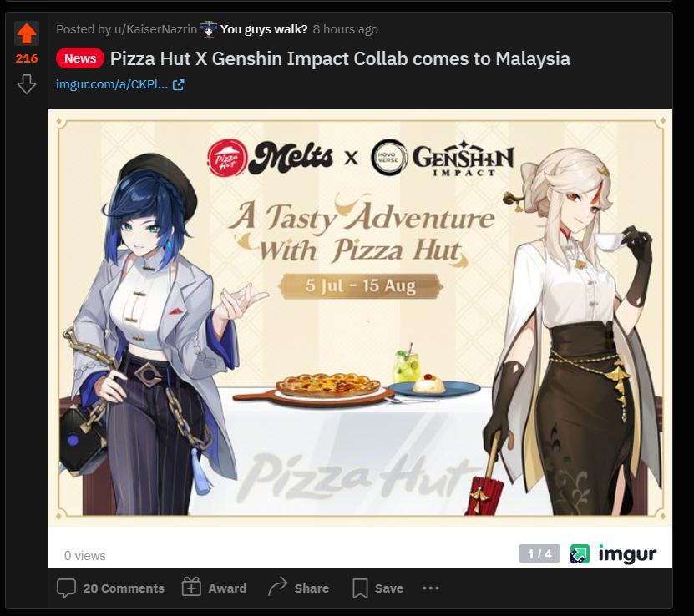The width and height of the screenshot is (694, 616).
Task: Click the Share arrow icon
Action: 277,588
